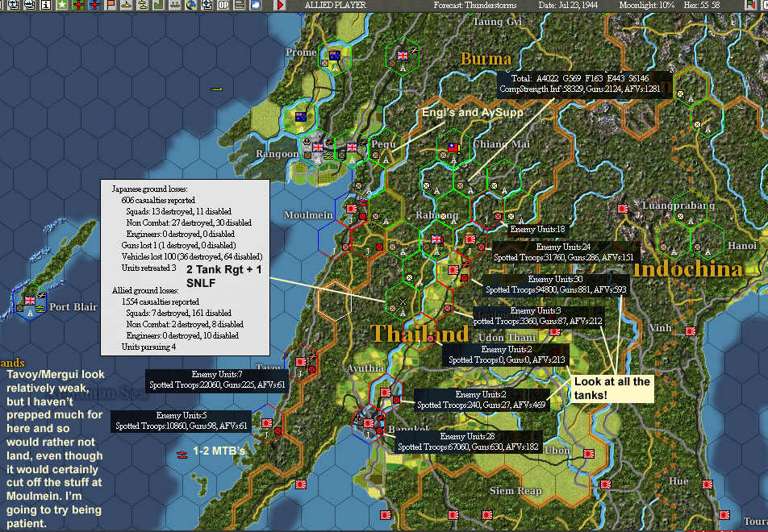
Task: Click the 'Hex: 55 58' coordinate readout
Action: tap(703, 5)
